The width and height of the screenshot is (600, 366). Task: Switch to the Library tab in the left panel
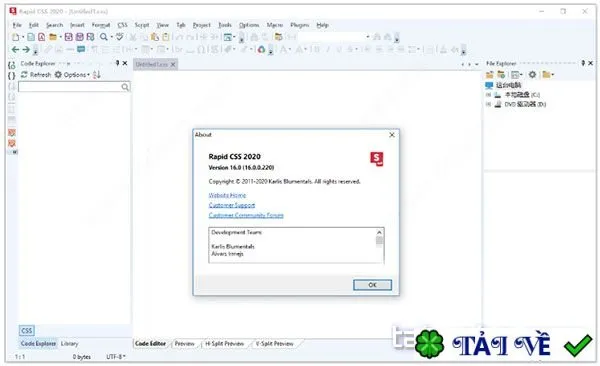(x=70, y=344)
